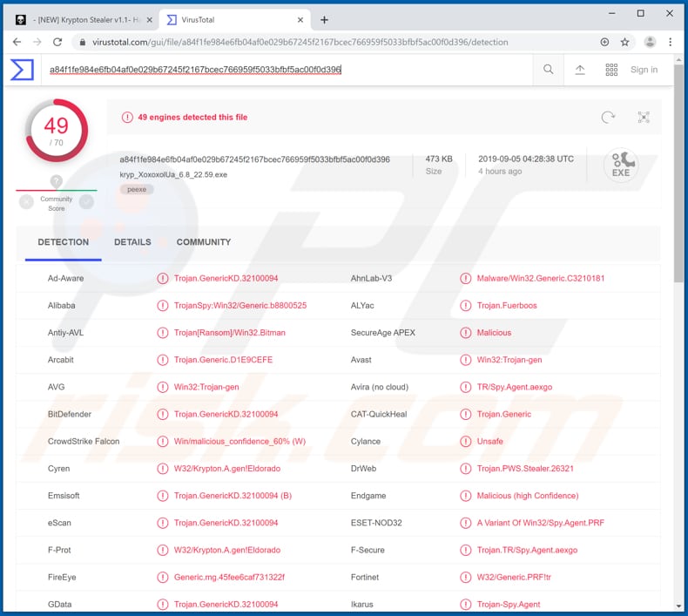Click the peexe tag
Viewport: 688px width, 616px height.
pyautogui.click(x=137, y=189)
